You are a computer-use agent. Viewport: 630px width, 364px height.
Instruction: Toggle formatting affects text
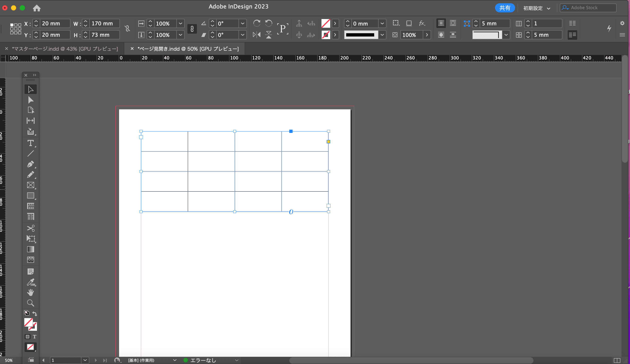[35, 337]
